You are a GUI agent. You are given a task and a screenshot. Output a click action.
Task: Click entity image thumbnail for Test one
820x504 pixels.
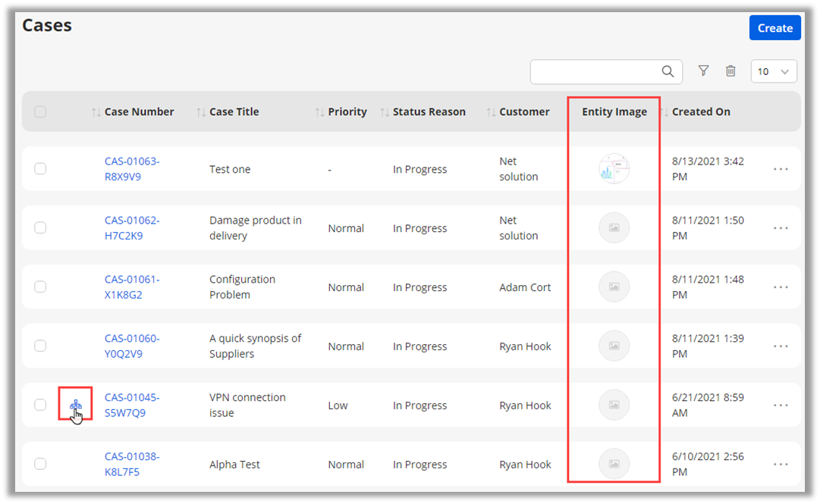coord(614,169)
